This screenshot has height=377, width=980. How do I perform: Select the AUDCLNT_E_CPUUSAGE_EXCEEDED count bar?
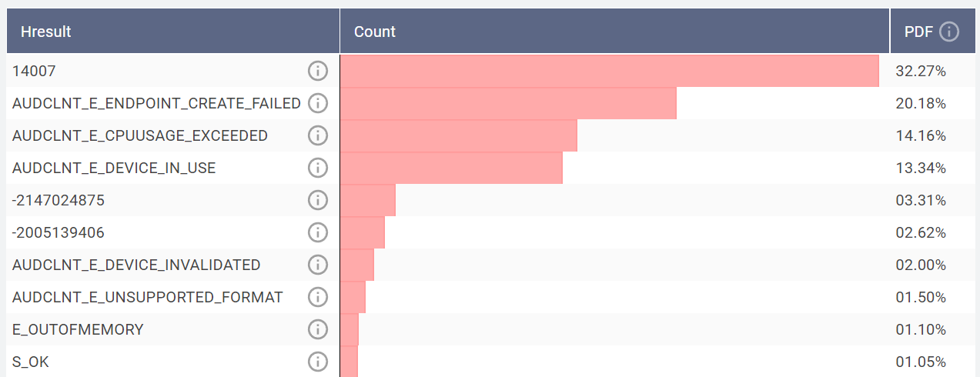pos(459,135)
